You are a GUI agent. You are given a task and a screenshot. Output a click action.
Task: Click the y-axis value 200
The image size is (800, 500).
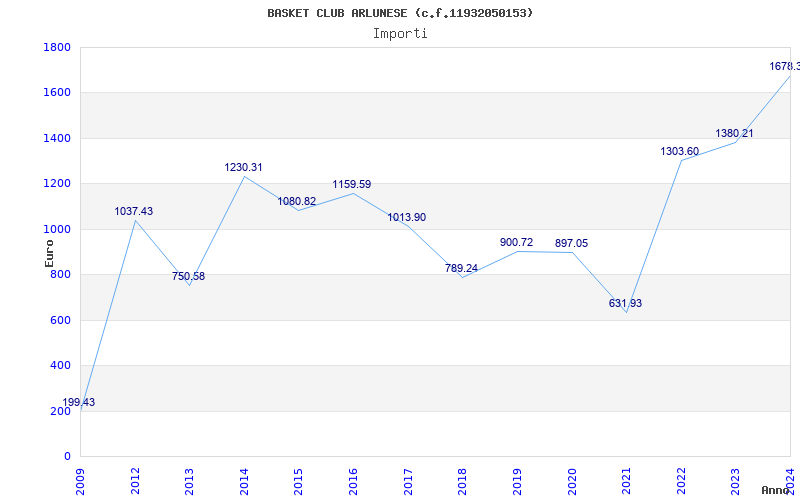(x=61, y=411)
